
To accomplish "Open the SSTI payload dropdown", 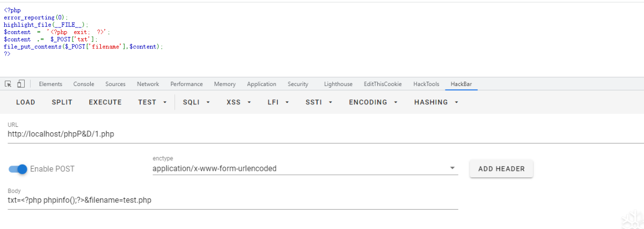I will pyautogui.click(x=319, y=102).
